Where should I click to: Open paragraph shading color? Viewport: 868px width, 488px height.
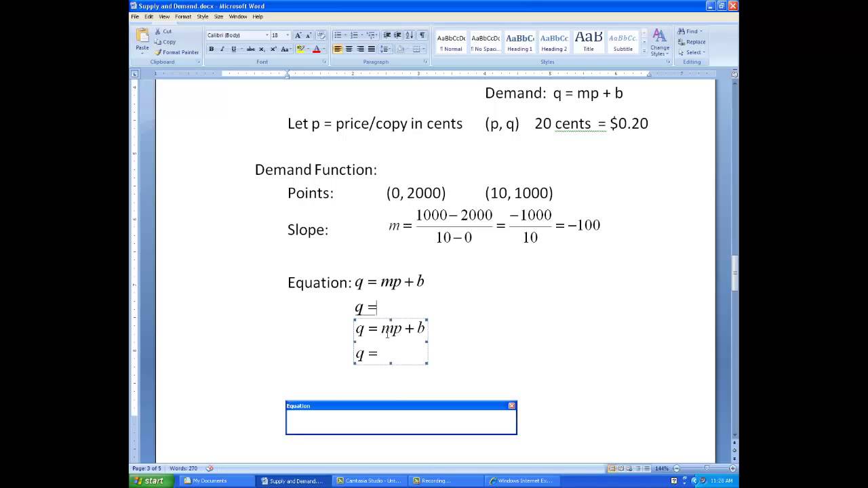pyautogui.click(x=400, y=49)
